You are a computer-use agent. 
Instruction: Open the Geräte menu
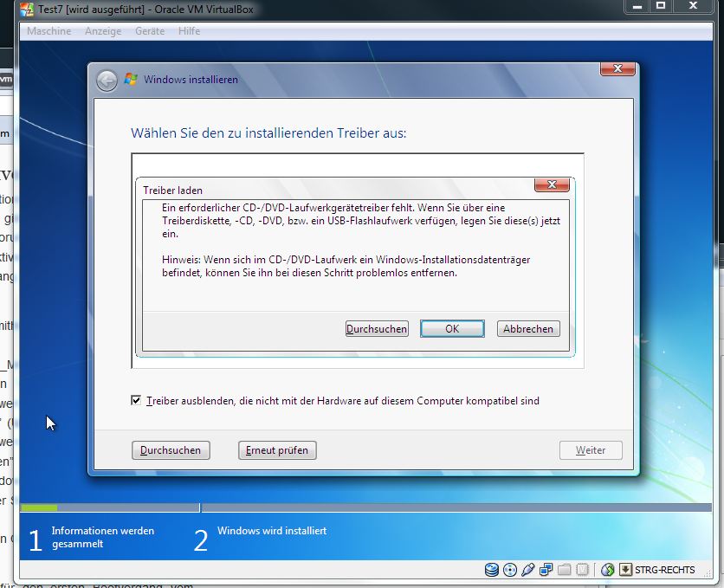tap(150, 31)
